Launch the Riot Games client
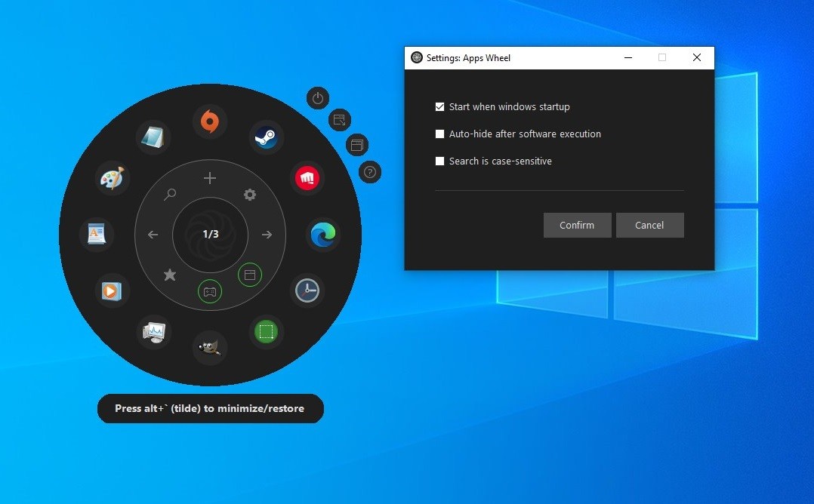Viewport: 814px width, 504px height. click(307, 178)
